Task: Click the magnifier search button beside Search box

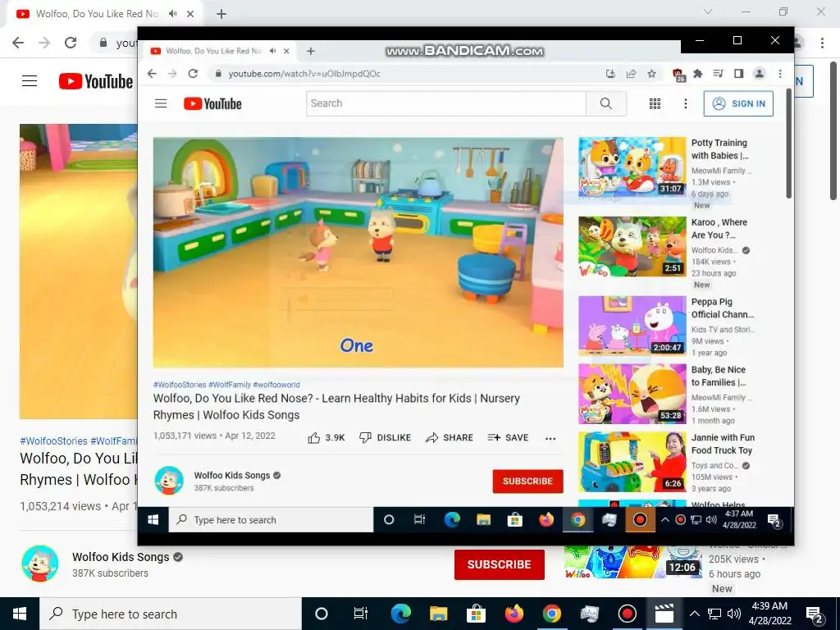Action: 606,103
